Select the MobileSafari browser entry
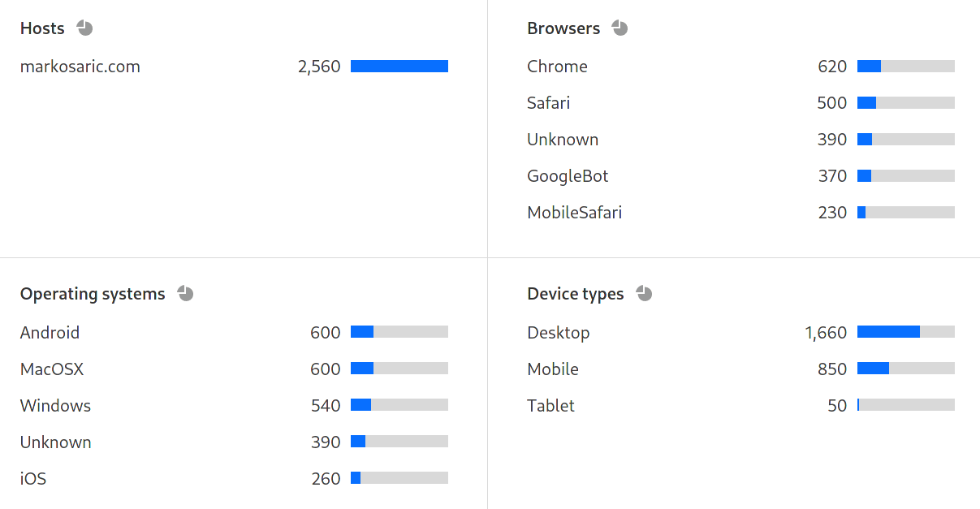Image resolution: width=980 pixels, height=509 pixels. click(574, 212)
